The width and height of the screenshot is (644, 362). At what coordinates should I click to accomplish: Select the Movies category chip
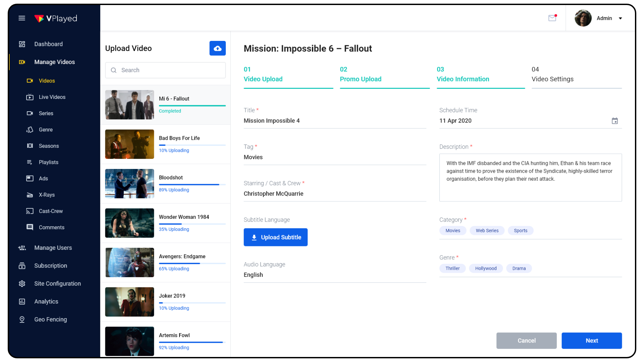click(452, 231)
